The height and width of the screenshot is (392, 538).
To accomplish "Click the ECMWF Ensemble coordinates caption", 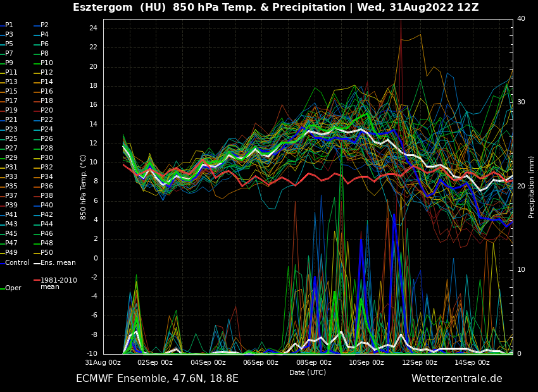I will [157, 379].
